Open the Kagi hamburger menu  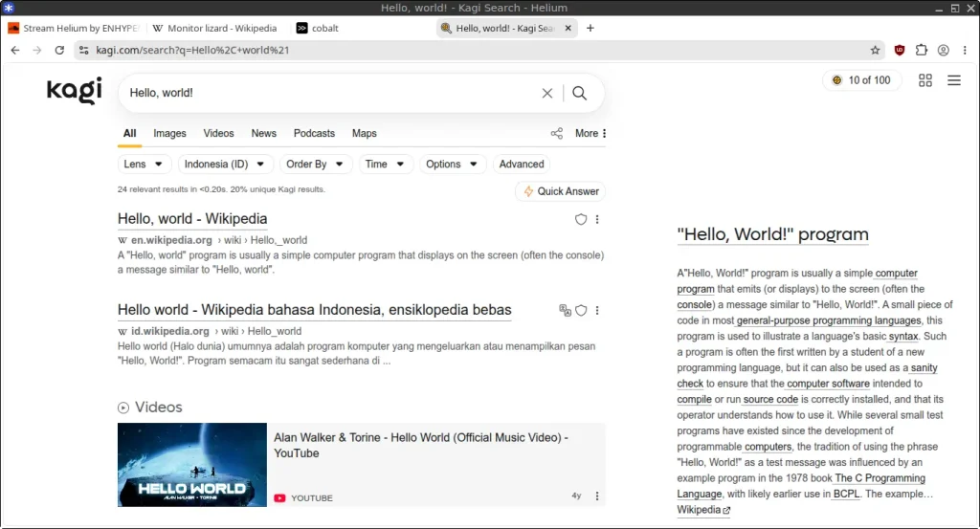click(x=954, y=80)
